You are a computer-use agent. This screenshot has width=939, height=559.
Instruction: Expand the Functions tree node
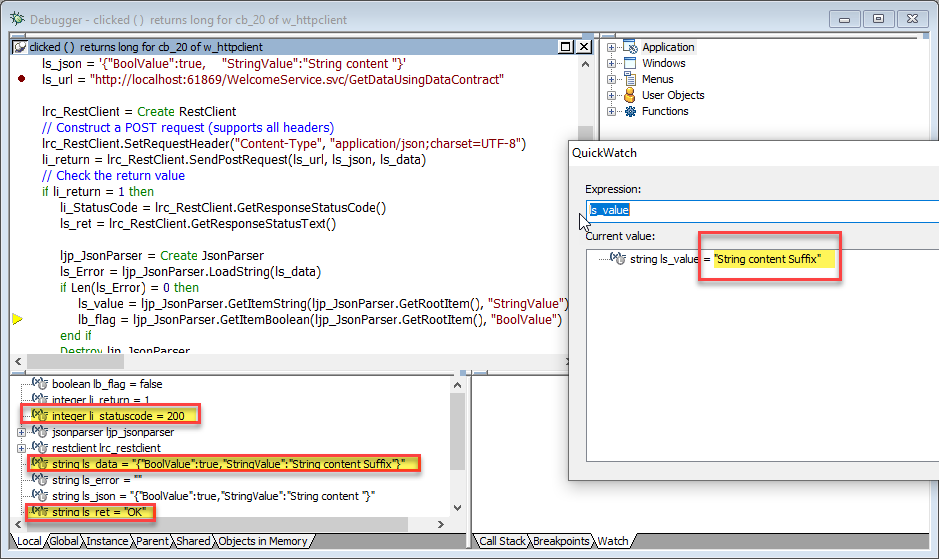tap(611, 111)
